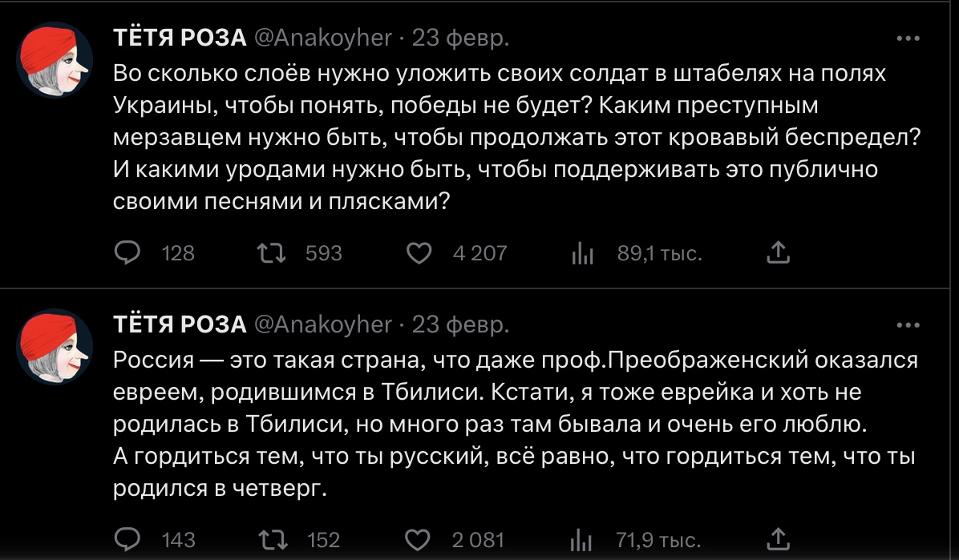Viewport: 959px width, 560px height.
Task: Reply to the tweet with 143 comments
Action: coord(127,540)
